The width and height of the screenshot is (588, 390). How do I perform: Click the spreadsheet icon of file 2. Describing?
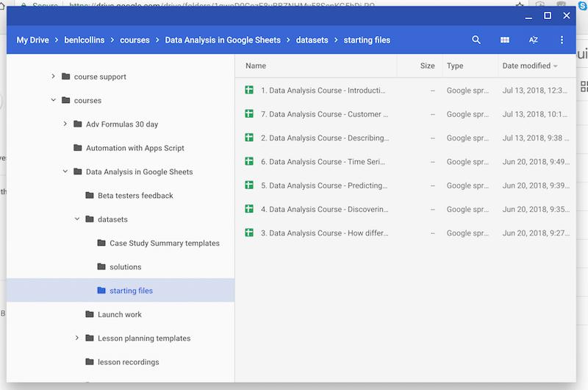click(x=249, y=138)
